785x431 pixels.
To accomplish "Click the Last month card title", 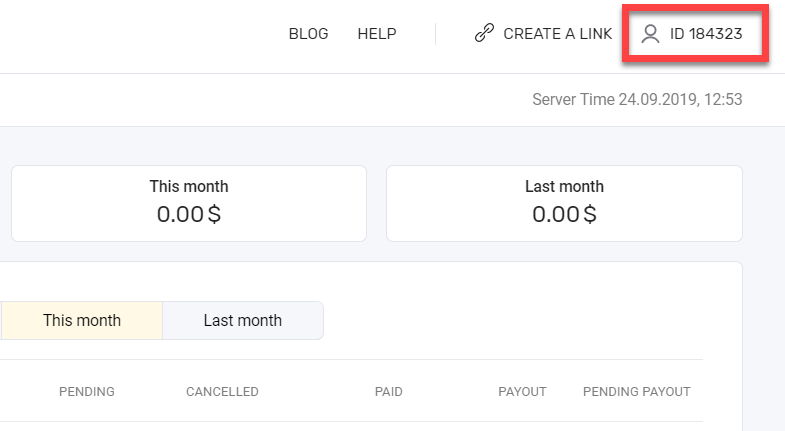I will coord(564,186).
